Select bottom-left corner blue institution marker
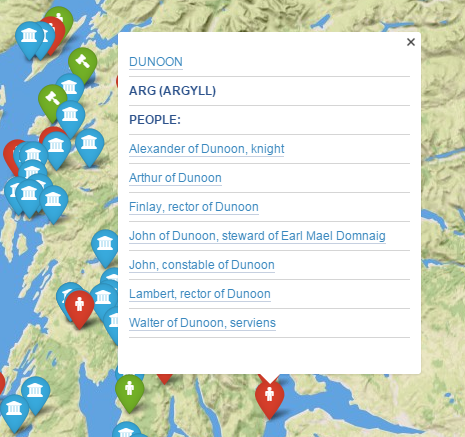The height and width of the screenshot is (437, 465). coord(14,413)
